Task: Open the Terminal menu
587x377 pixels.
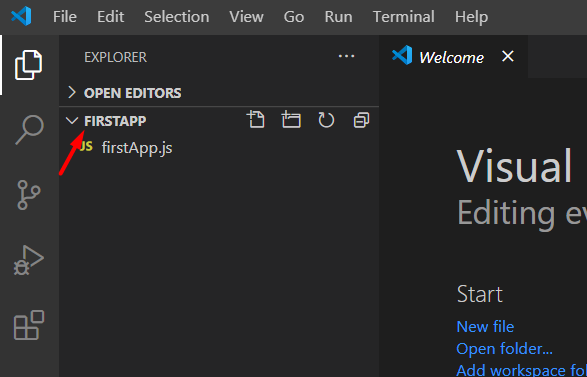Action: [x=404, y=17]
